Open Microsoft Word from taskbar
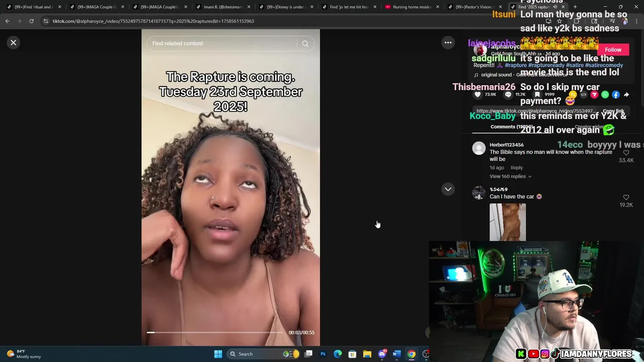644x362 pixels. coord(396,354)
